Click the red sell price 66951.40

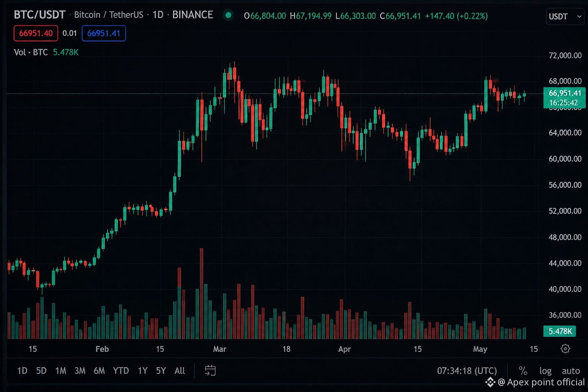[x=36, y=33]
